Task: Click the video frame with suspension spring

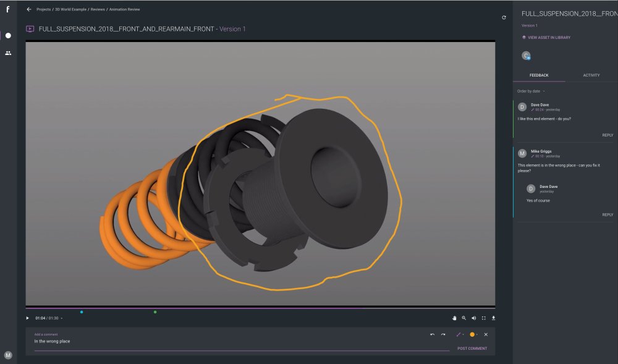Action: coord(260,173)
